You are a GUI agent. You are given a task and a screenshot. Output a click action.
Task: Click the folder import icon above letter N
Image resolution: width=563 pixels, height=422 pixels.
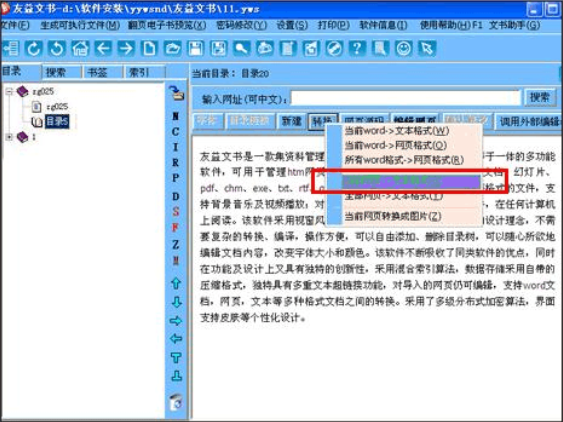pyautogui.click(x=176, y=93)
